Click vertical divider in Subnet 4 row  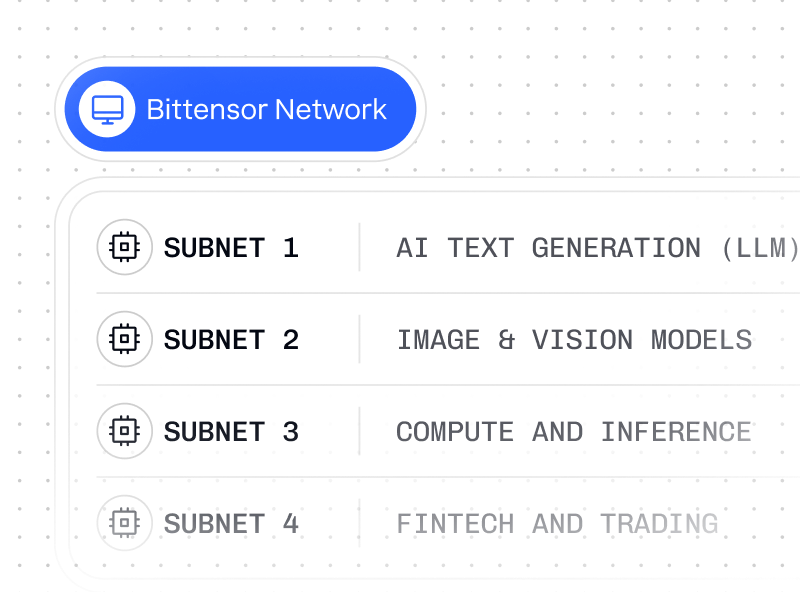point(359,524)
